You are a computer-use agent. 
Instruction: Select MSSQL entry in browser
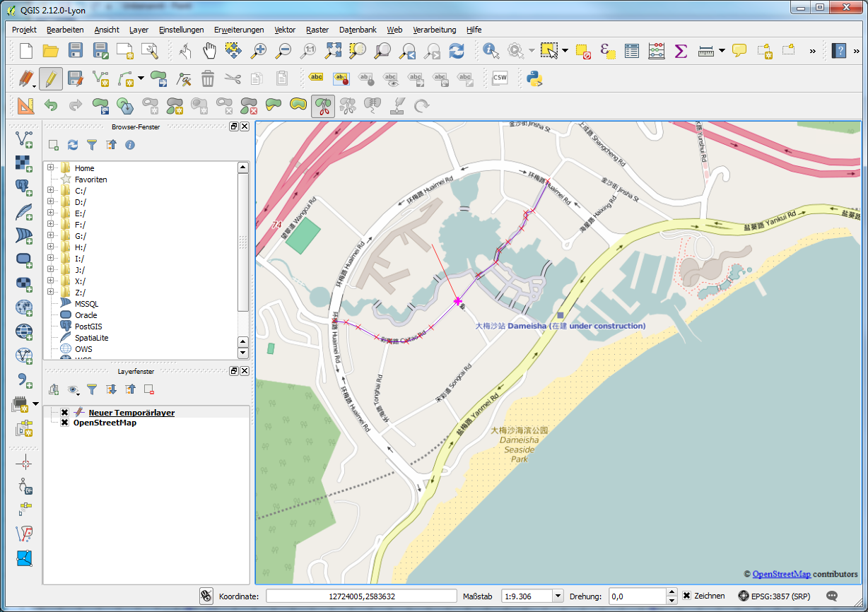[86, 304]
